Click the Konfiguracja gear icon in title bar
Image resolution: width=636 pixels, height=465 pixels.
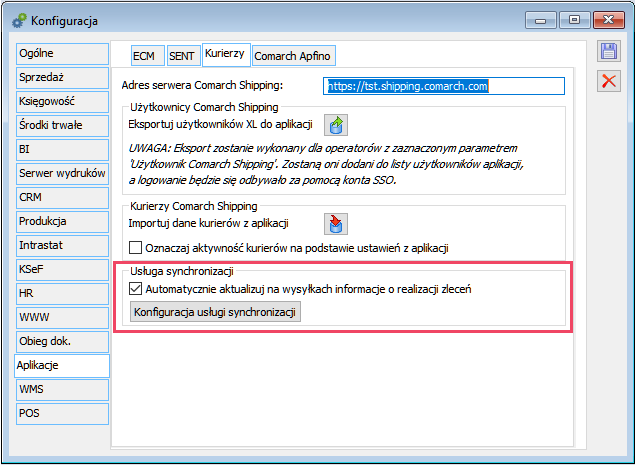pos(19,21)
